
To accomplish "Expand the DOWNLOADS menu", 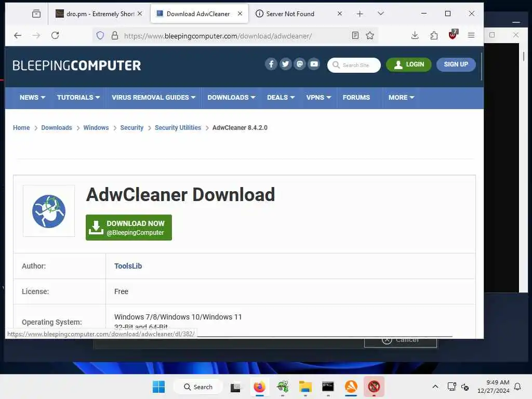I will click(231, 97).
